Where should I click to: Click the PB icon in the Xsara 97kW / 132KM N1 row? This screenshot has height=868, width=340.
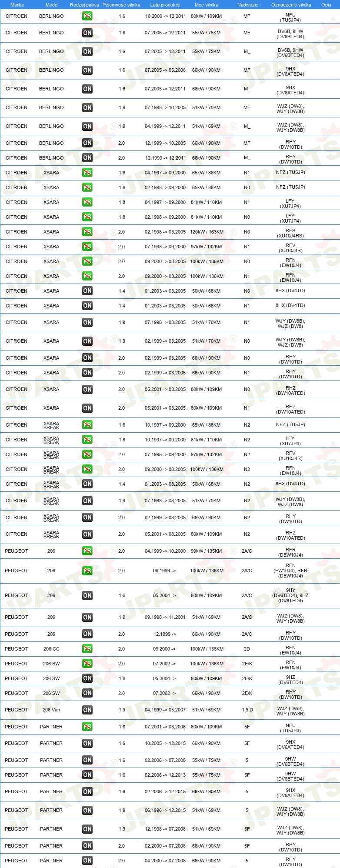click(87, 247)
